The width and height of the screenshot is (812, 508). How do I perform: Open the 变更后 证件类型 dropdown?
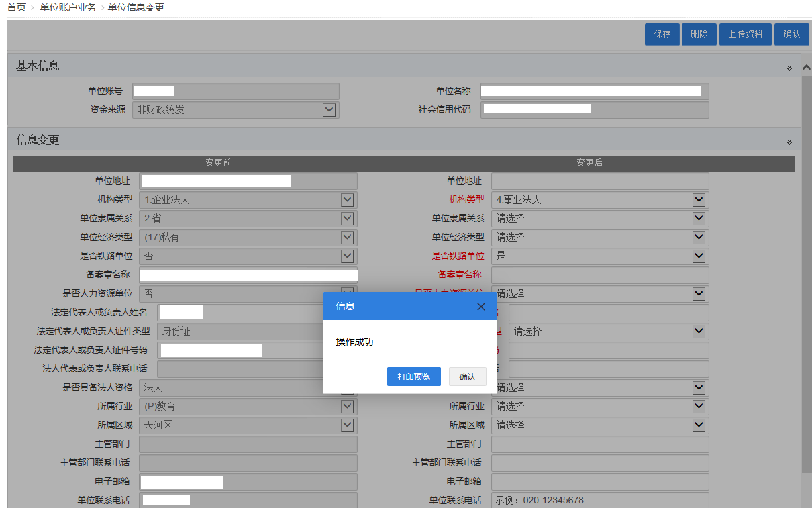click(699, 332)
